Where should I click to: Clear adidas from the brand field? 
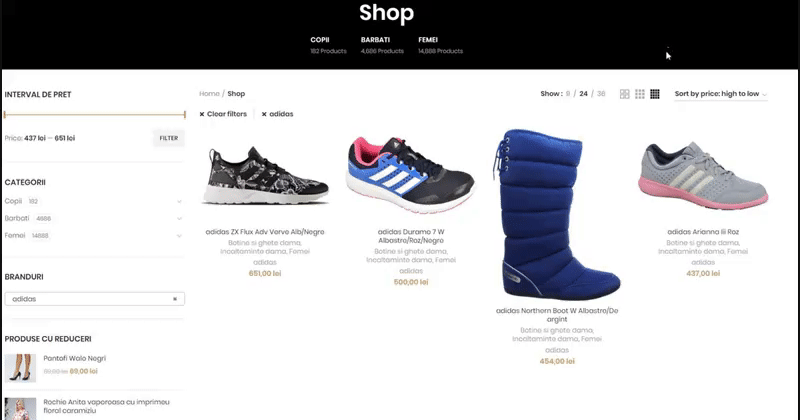pyautogui.click(x=175, y=299)
